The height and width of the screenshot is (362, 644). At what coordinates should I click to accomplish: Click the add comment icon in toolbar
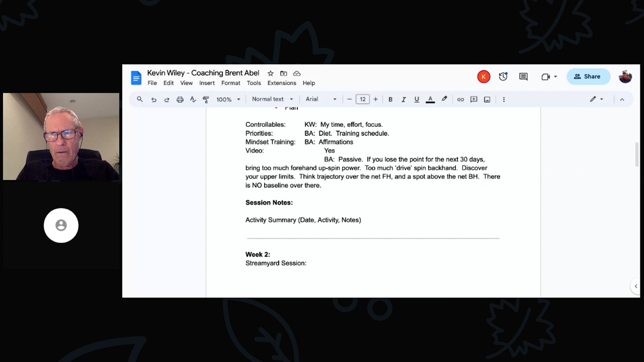[x=474, y=99]
